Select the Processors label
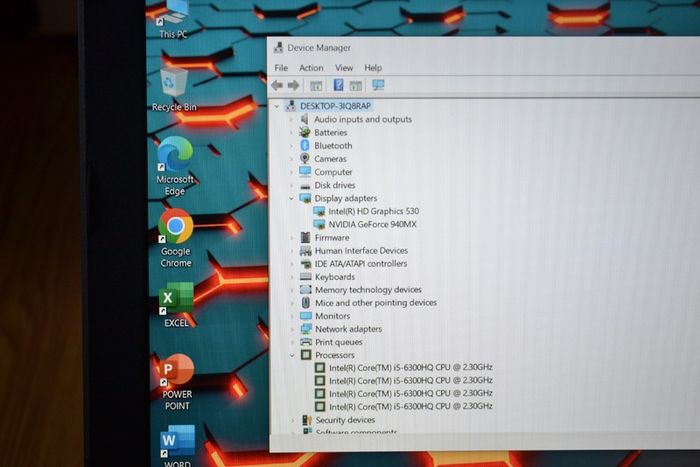The width and height of the screenshot is (700, 467). coord(335,355)
